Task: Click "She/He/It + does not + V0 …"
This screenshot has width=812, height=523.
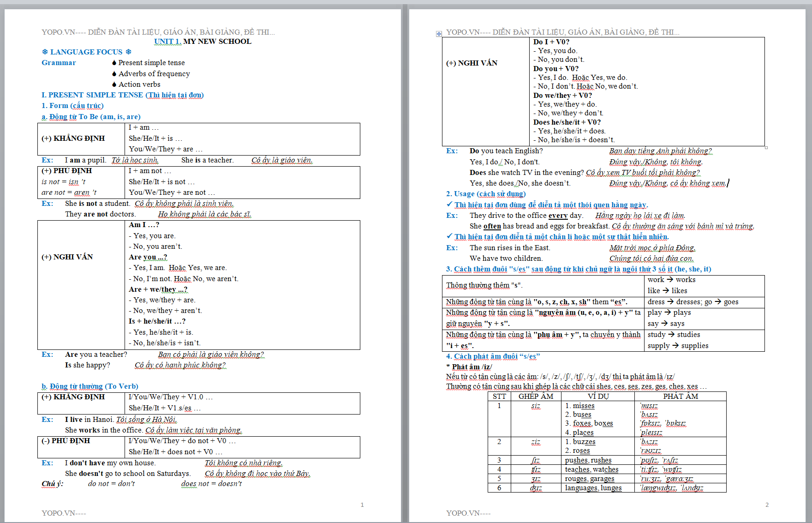Action: click(175, 452)
